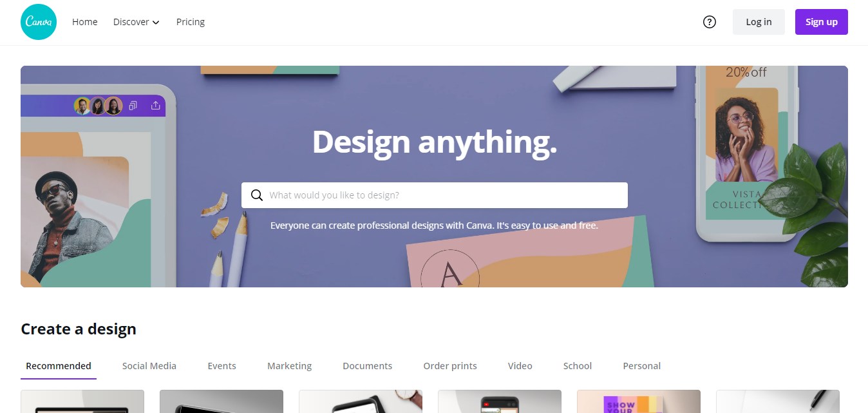Open the Pricing page link

(x=191, y=22)
